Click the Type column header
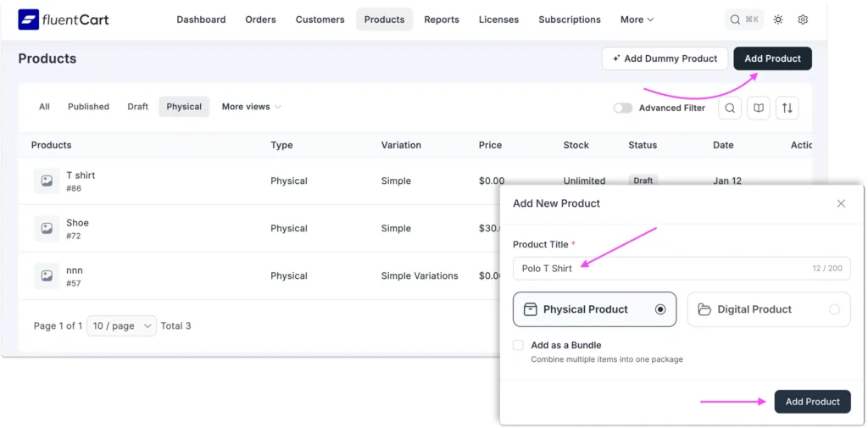Viewport: 868px width, 428px height. (x=281, y=145)
